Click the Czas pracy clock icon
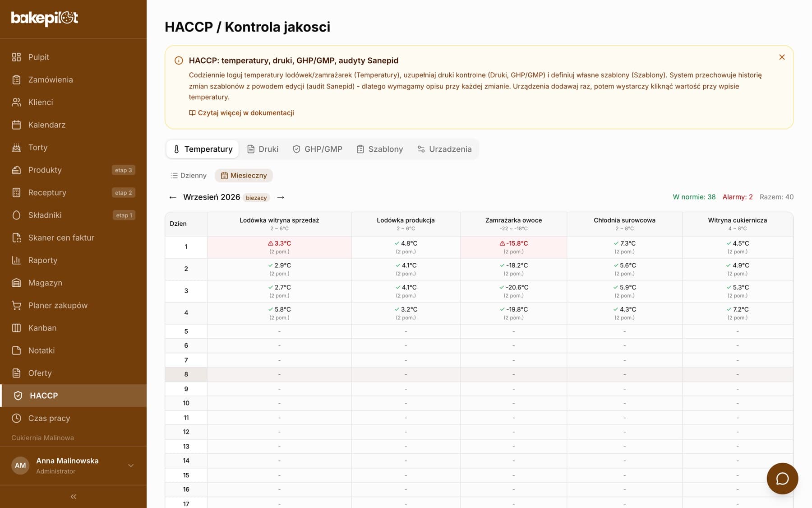 (16, 418)
